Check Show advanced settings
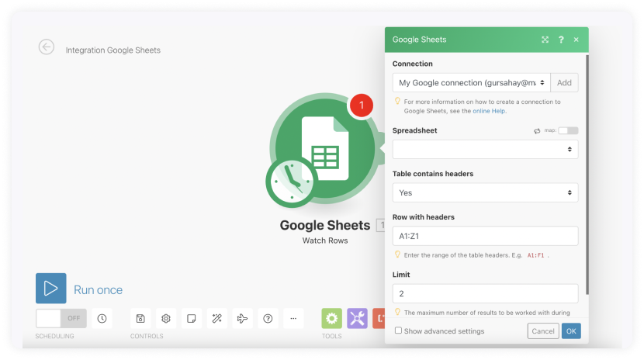 (x=398, y=331)
